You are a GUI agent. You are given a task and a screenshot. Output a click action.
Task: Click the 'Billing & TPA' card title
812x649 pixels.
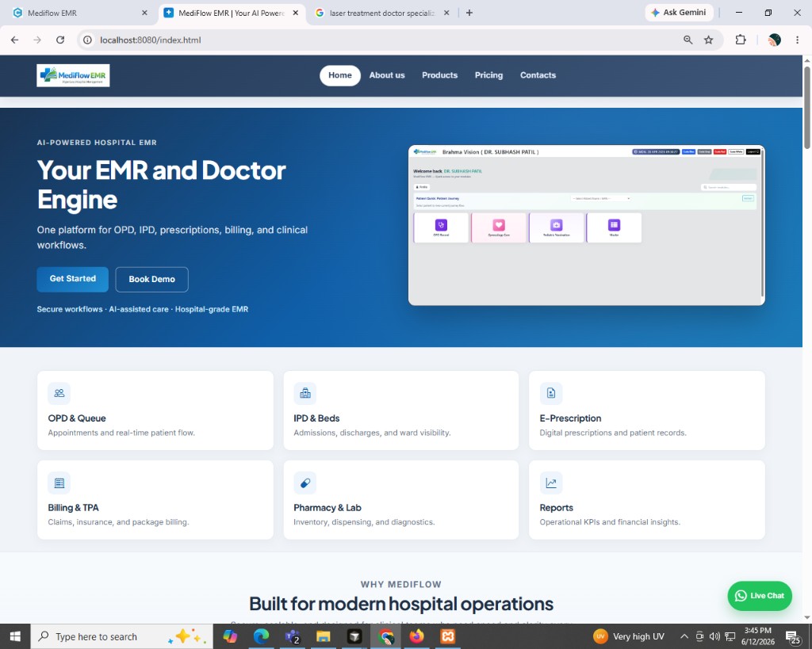[x=73, y=508]
